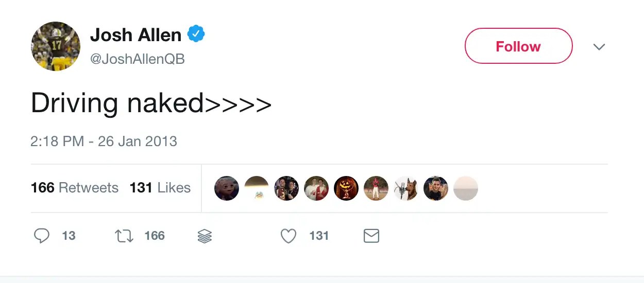Image resolution: width=644 pixels, height=283 pixels.
Task: Like the tweet with heart icon
Action: (x=289, y=236)
